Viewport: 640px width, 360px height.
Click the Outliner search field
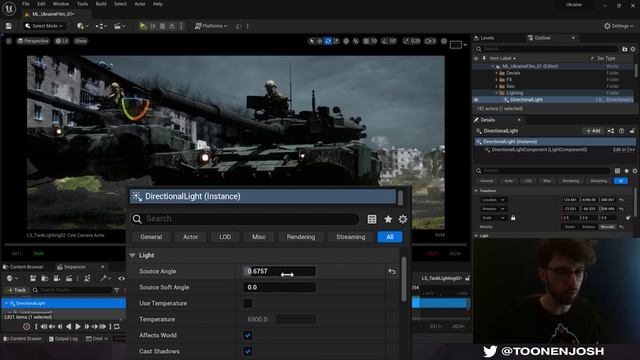tap(547, 49)
